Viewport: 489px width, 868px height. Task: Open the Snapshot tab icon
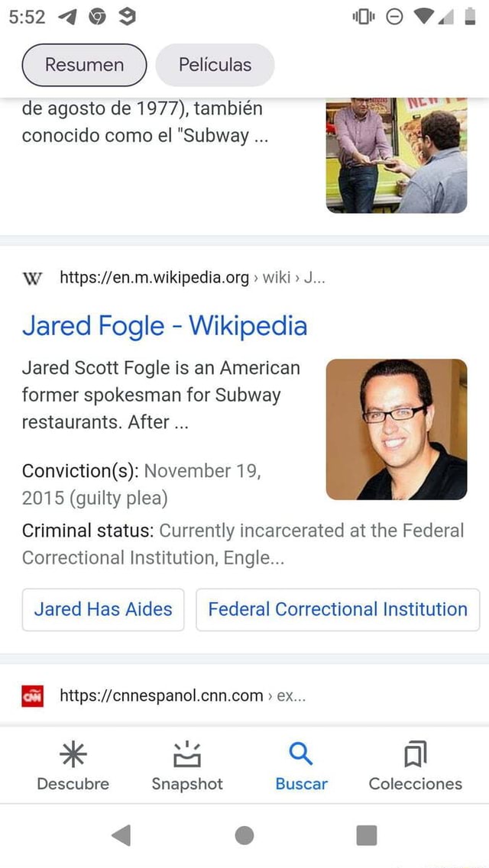point(187,754)
